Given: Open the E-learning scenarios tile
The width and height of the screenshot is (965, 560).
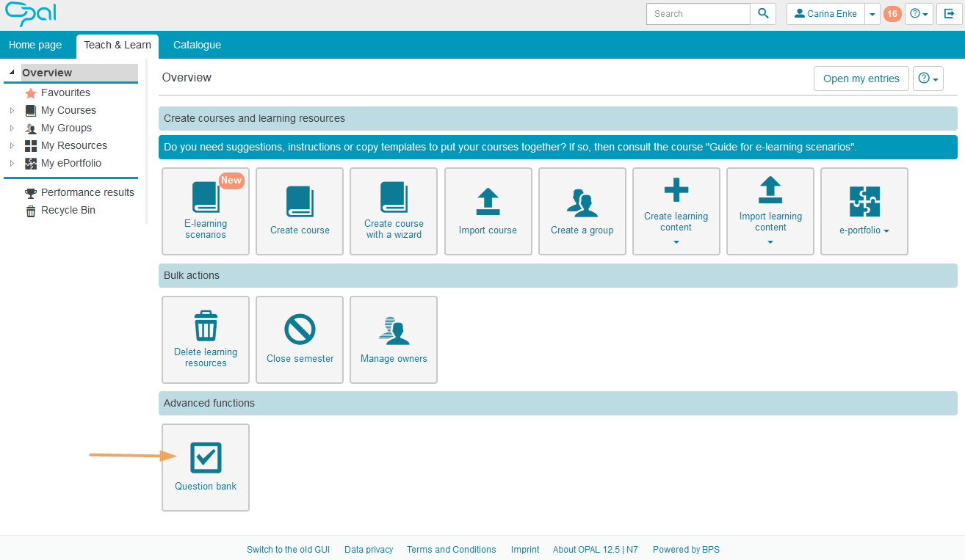Looking at the screenshot, I should point(206,211).
